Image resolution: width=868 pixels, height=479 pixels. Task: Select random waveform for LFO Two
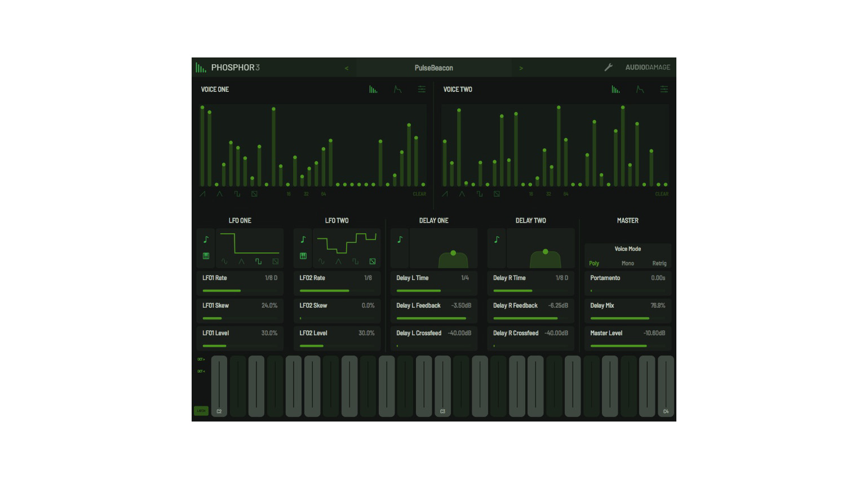pyautogui.click(x=373, y=261)
